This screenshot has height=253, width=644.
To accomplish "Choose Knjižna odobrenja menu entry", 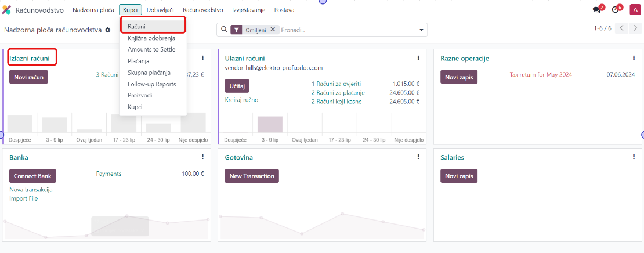I will click(151, 38).
